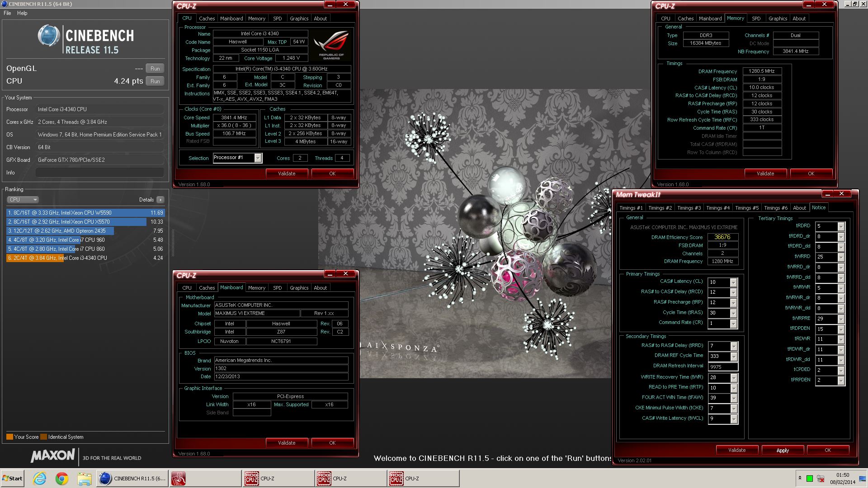The width and height of the screenshot is (868, 488).
Task: Click the DRAM Efficiency Score value 36676
Action: 722,237
